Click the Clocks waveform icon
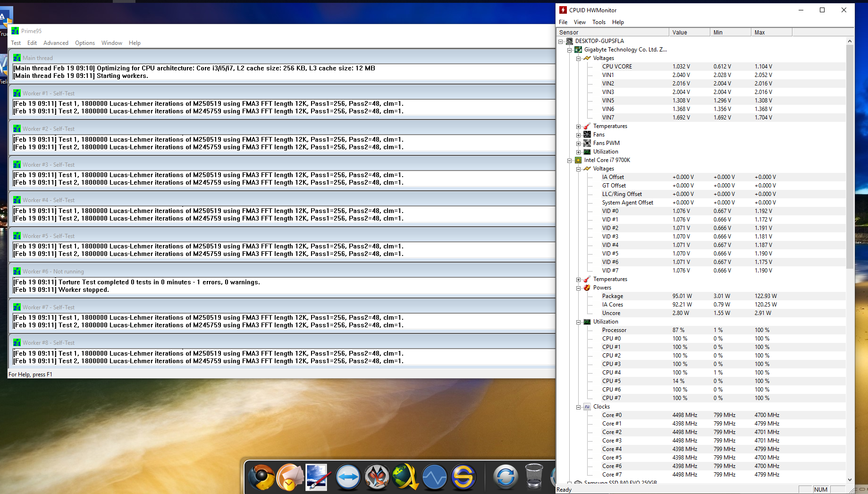Screen dimensions: 868x494 click(x=587, y=407)
